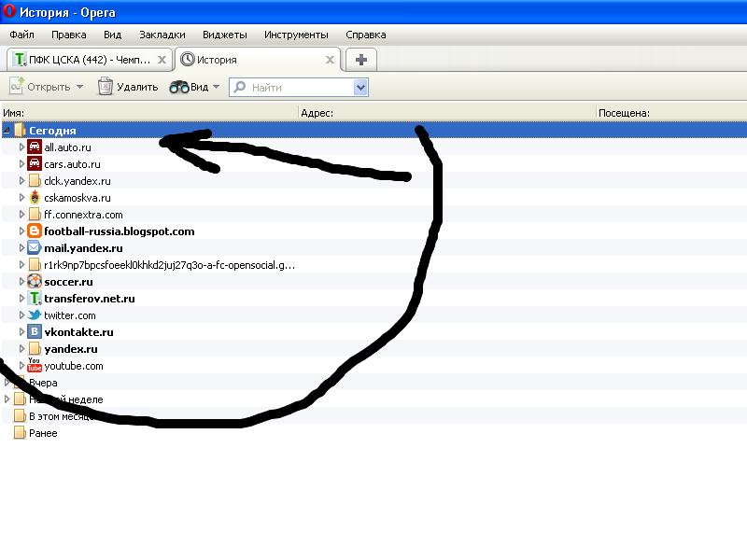The image size is (747, 560).
Task: Open the Файл menu
Action: pos(21,35)
